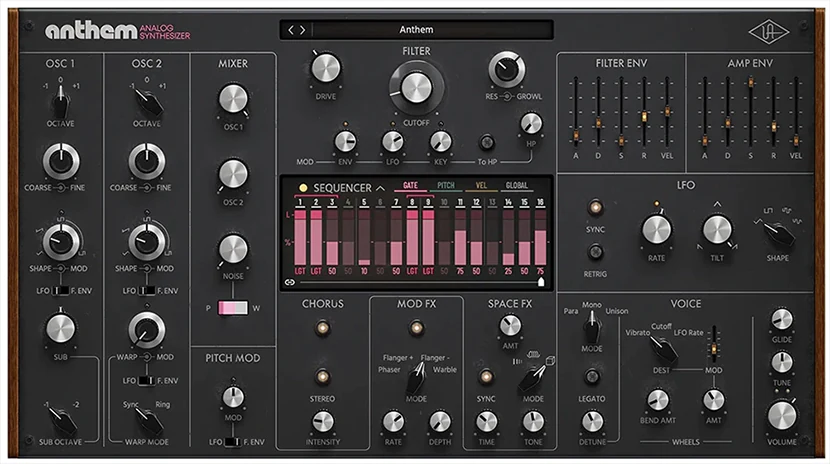Image resolution: width=830 pixels, height=464 pixels.
Task: Toggle the Legato button
Action: pos(592,377)
